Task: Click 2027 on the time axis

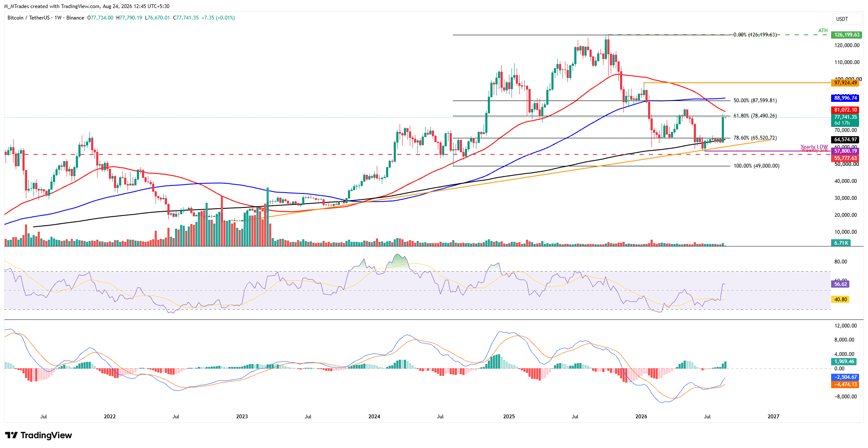Action: pyautogui.click(x=773, y=417)
